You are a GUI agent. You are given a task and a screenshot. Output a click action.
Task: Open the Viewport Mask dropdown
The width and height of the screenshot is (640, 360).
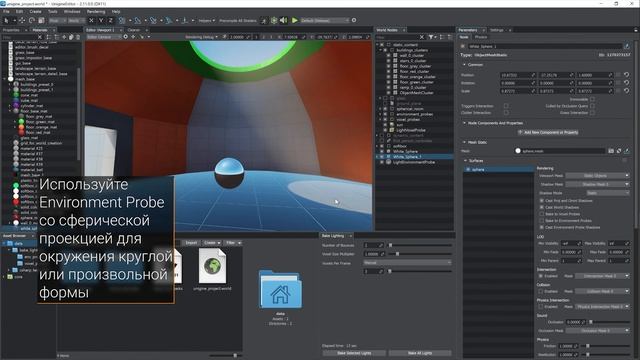click(597, 176)
